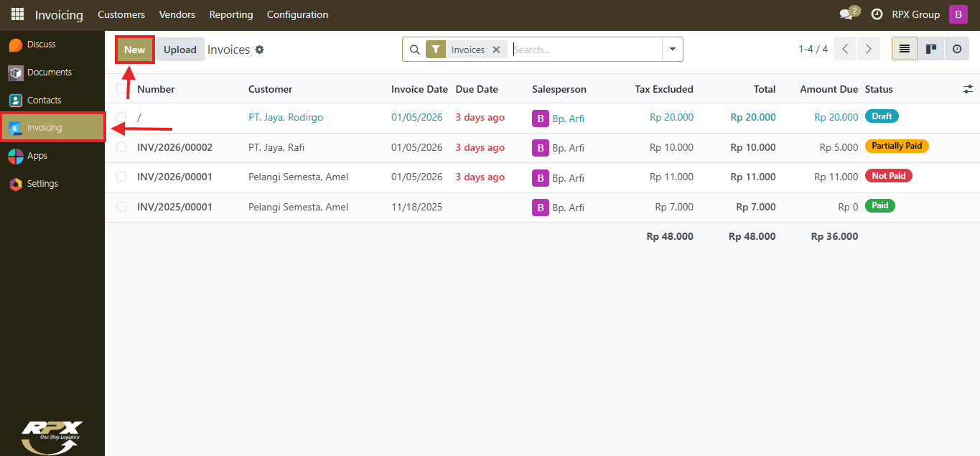Sort by the Total column header
Image resolution: width=980 pixels, height=456 pixels.
(765, 89)
